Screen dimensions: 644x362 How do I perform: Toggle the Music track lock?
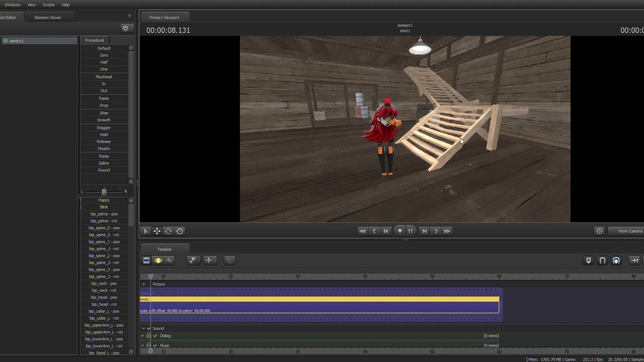point(148,345)
